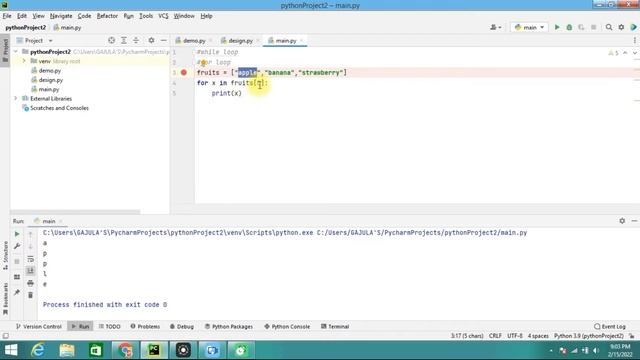Change CRLF line separator in status bar
640x360 pixels.
[495, 336]
